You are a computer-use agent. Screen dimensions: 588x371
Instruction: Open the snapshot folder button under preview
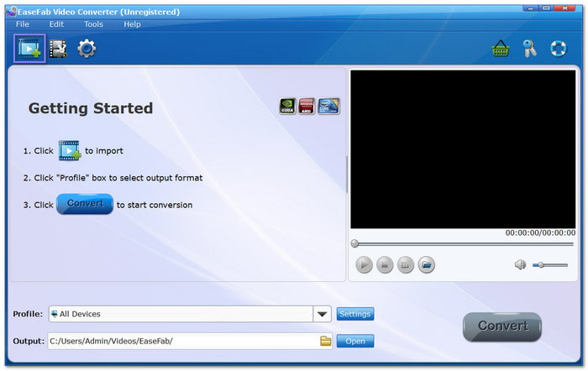tap(427, 265)
